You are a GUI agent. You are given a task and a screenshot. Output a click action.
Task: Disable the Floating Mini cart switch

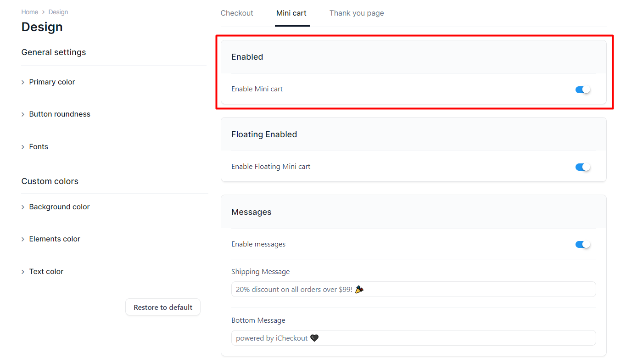583,167
